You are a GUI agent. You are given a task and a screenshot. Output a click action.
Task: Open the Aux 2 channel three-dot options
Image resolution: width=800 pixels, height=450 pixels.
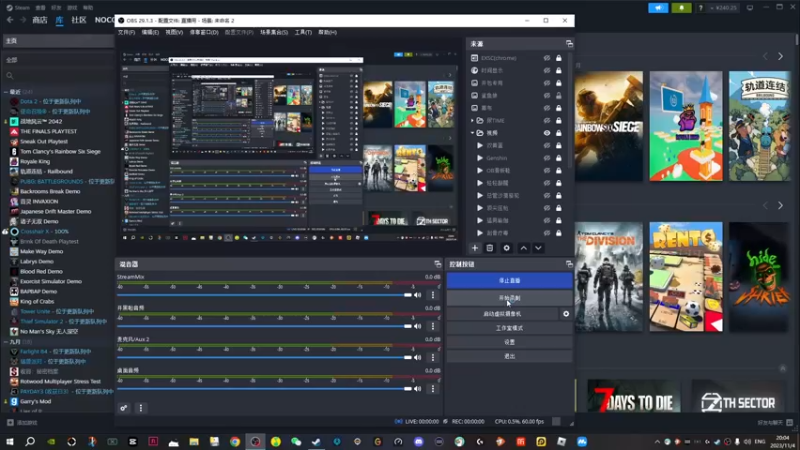click(x=433, y=357)
